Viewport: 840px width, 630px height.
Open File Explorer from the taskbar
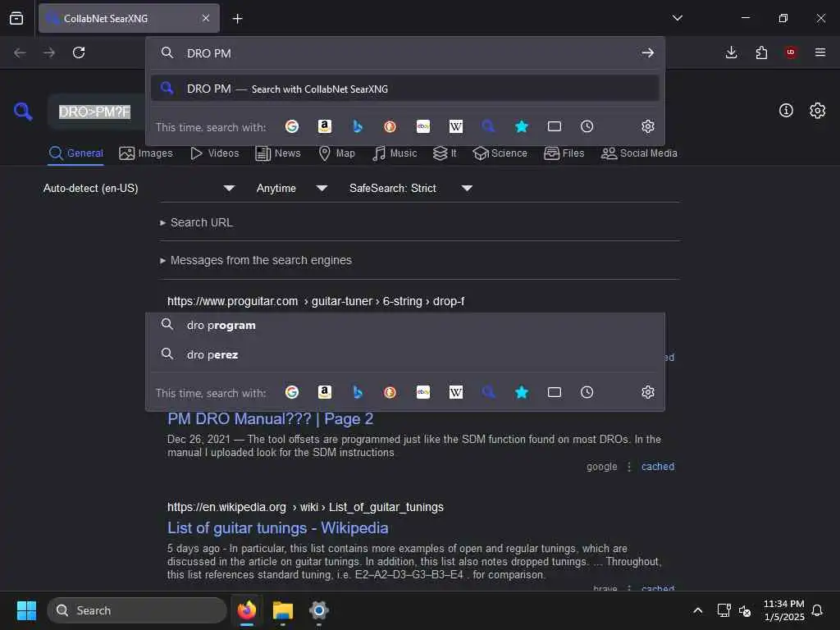pos(283,610)
